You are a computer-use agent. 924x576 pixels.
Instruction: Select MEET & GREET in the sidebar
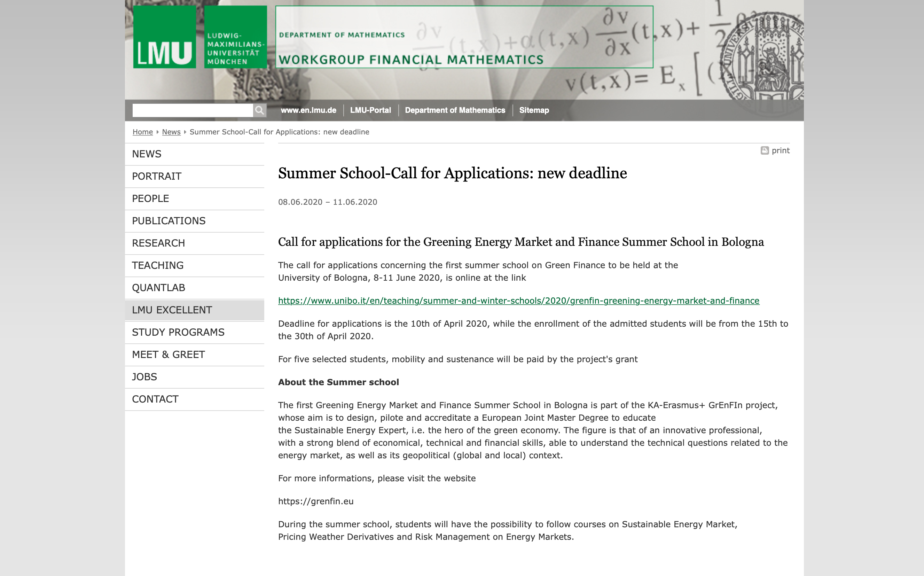(x=195, y=355)
